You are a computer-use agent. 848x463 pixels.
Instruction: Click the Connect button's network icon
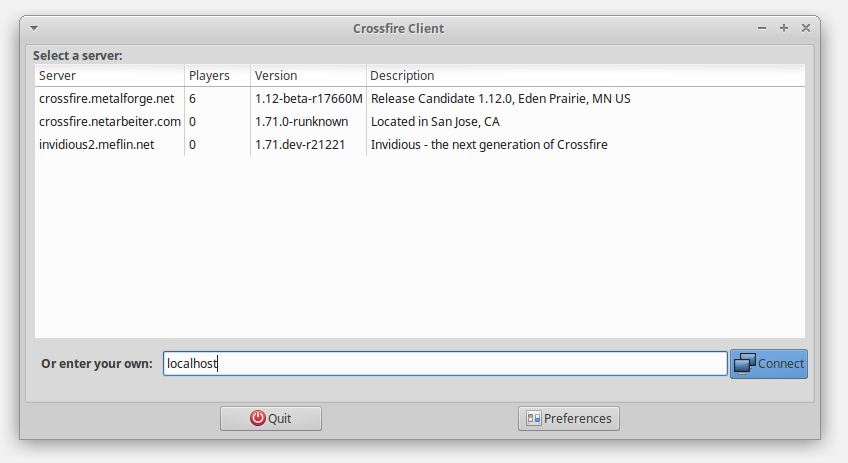745,364
